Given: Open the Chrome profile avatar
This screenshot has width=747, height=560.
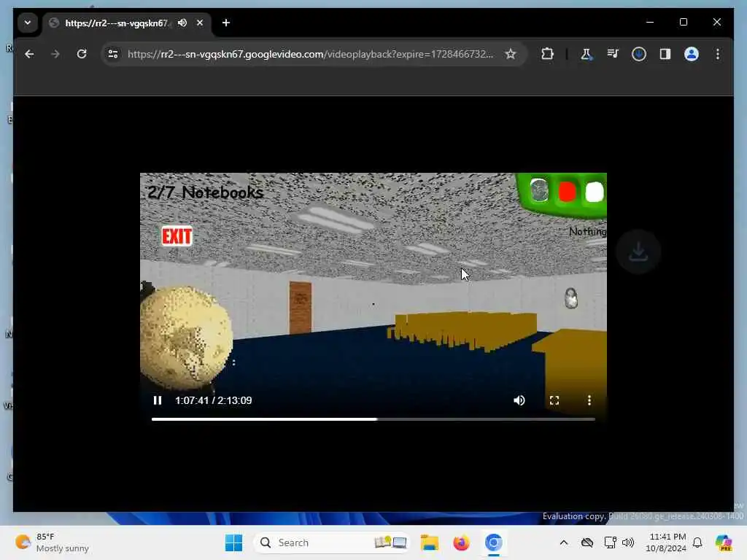Looking at the screenshot, I should (x=692, y=54).
